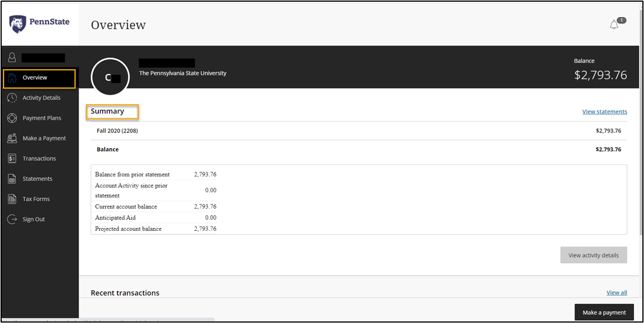Select the Fall 2020 (2208) summary row
Screen dimensions: 644x323
pos(117,131)
